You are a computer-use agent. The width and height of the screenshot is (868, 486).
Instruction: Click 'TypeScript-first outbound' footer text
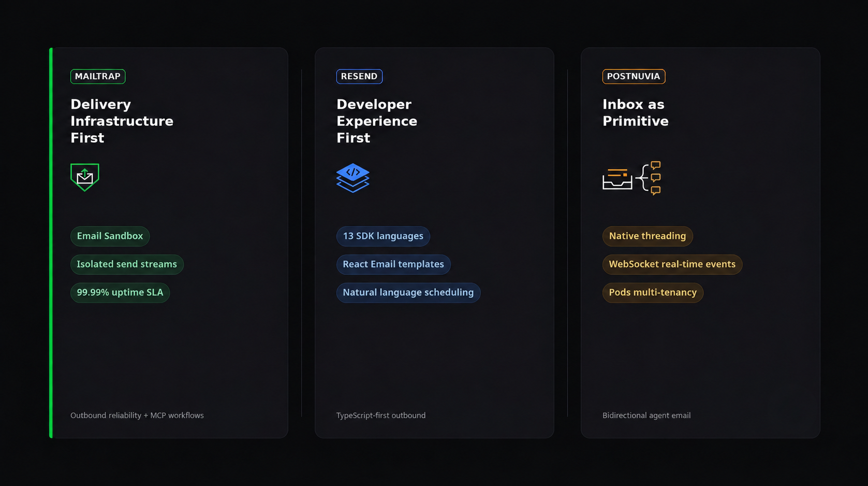pos(381,416)
